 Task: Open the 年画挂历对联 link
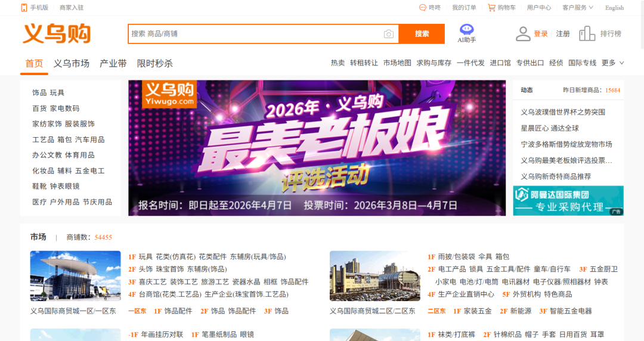click(x=162, y=334)
